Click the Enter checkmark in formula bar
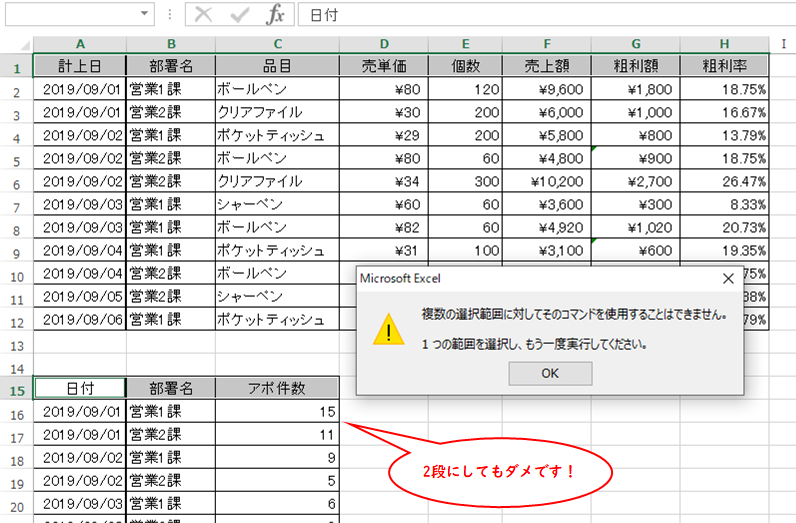Viewport: 796px width, 523px height. (240, 15)
